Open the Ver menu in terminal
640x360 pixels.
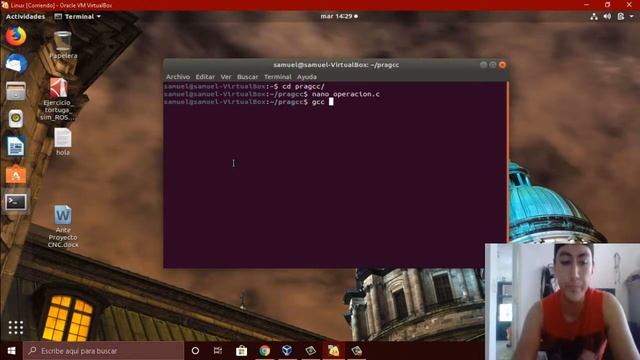point(226,77)
